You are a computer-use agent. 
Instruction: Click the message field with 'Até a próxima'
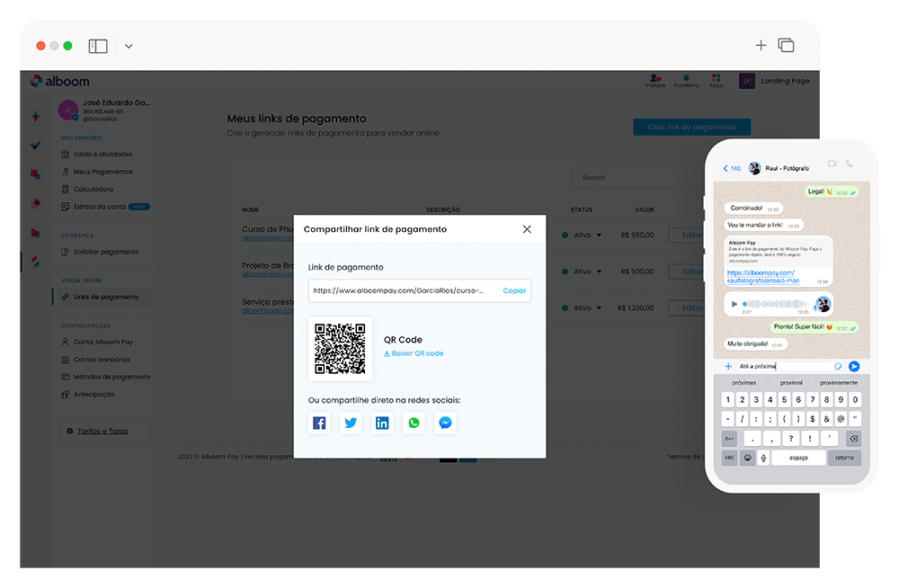tap(790, 367)
